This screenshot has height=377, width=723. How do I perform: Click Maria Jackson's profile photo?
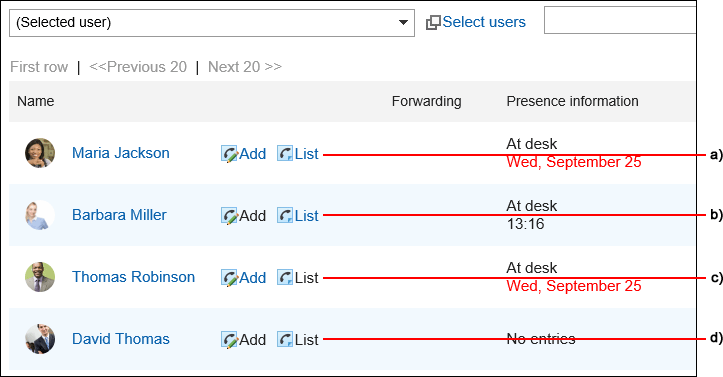(40, 153)
